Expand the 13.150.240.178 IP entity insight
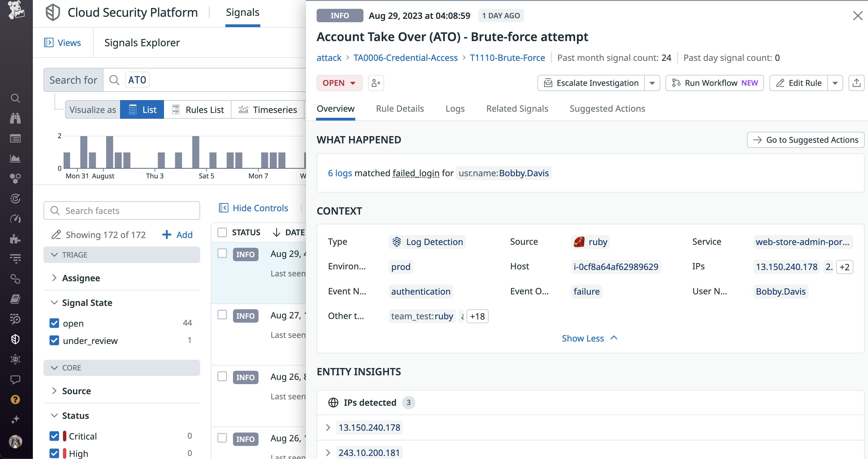The image size is (868, 459). click(x=328, y=427)
